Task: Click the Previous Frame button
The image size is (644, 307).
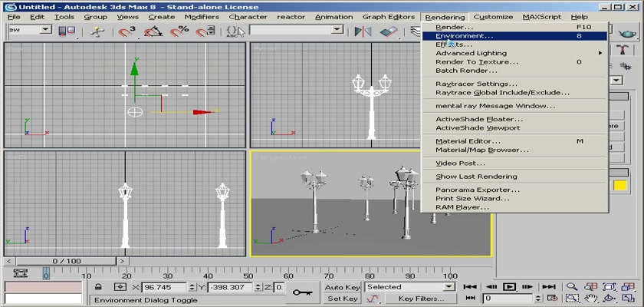Action: [x=491, y=287]
